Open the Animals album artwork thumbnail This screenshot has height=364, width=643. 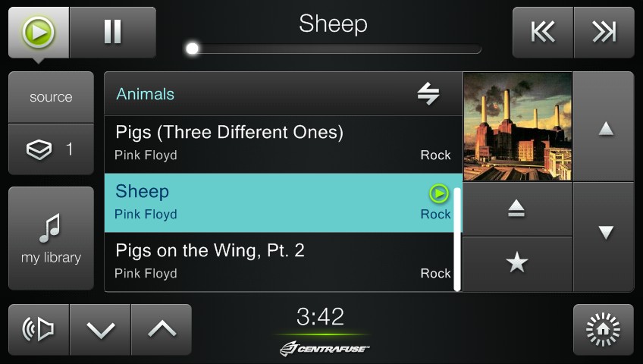(517, 126)
